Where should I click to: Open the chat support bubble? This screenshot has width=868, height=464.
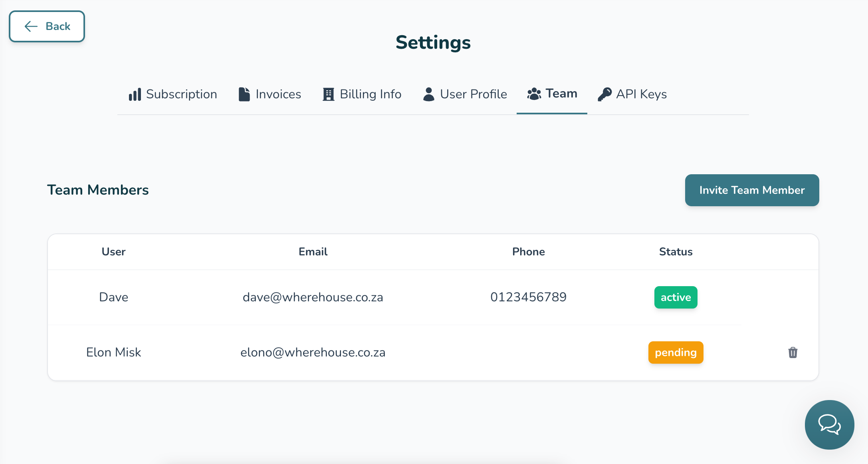click(x=829, y=424)
